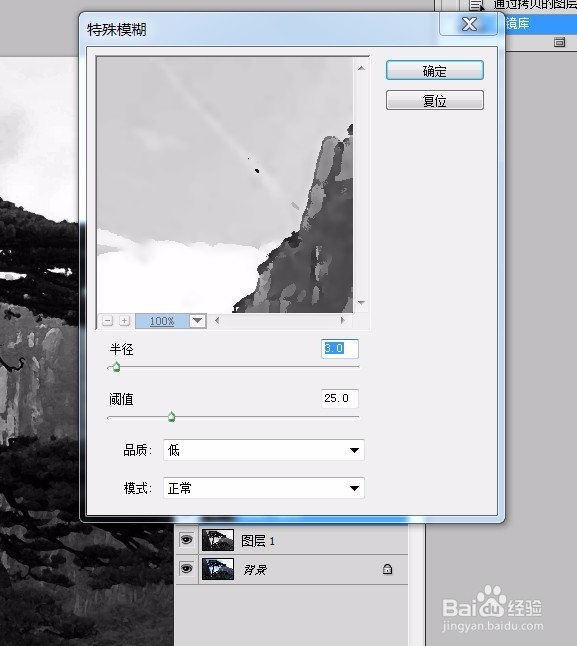Select the 镜库 history entry
Image resolution: width=577 pixels, height=646 pixels.
coord(541,24)
